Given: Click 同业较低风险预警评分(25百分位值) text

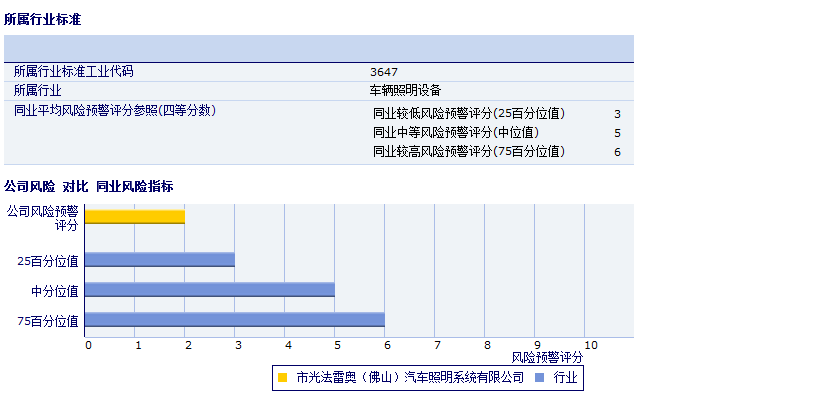Looking at the screenshot, I should click(469, 114).
